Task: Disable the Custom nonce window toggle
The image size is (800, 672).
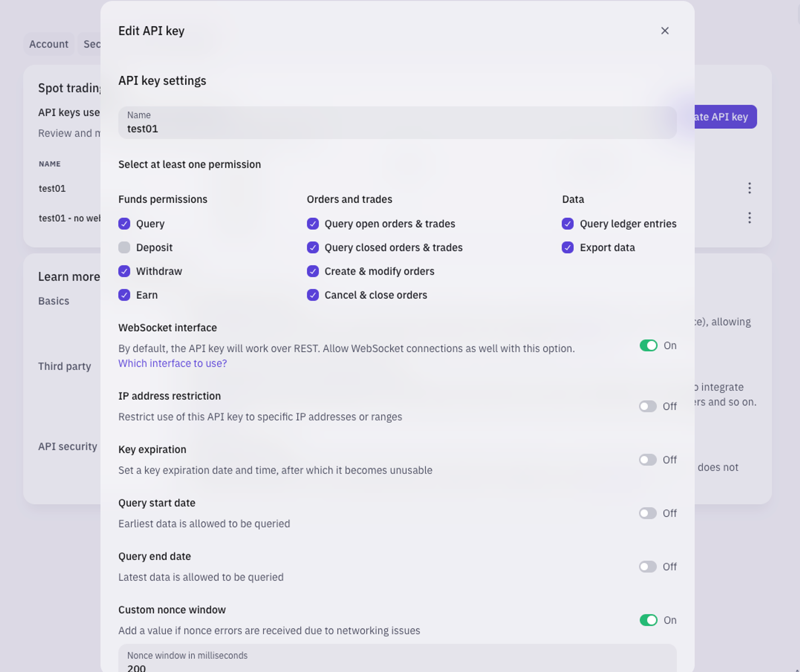Action: pos(648,620)
